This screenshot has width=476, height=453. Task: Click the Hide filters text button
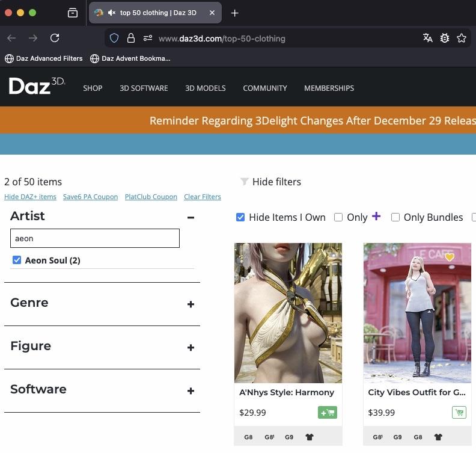click(x=276, y=182)
